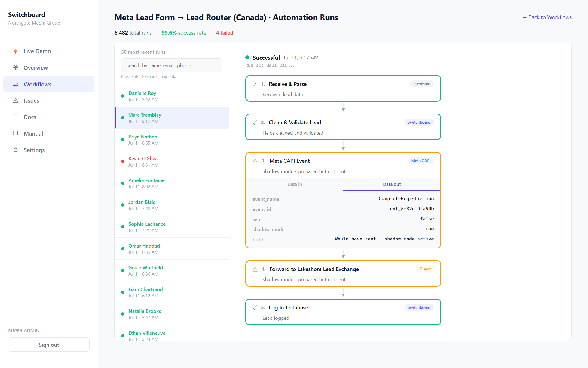Click the Switchboard badge on Log to Database
This screenshot has width=588, height=368.
point(419,307)
